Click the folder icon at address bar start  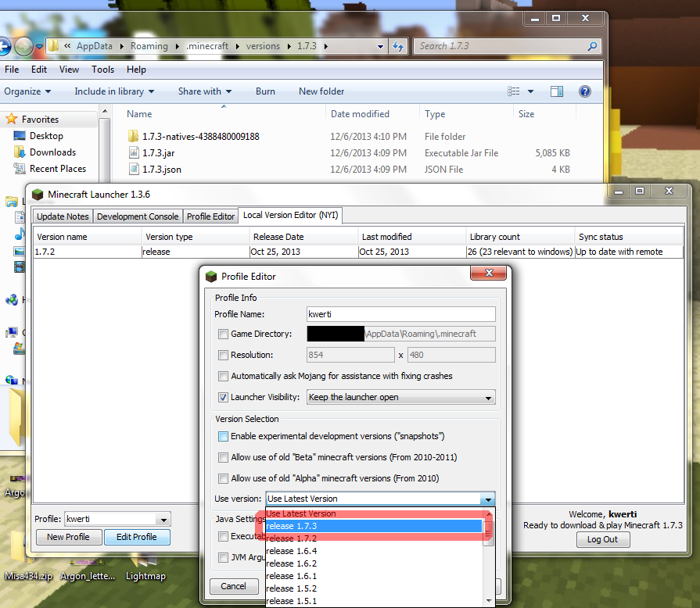click(x=53, y=45)
